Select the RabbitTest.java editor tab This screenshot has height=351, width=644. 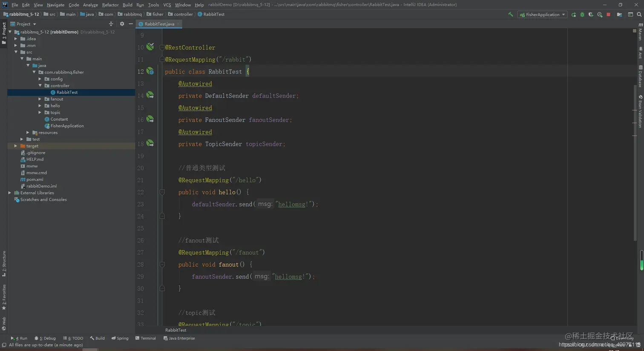[x=159, y=24]
